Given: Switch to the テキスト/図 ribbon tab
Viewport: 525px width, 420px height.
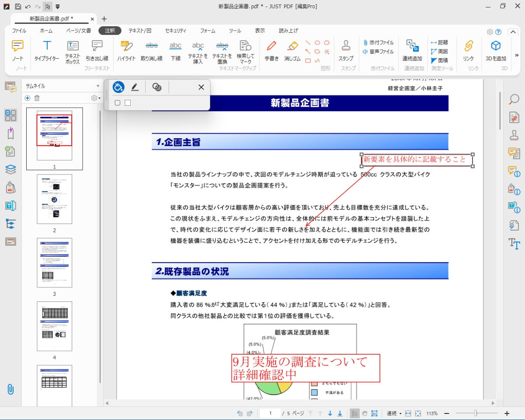Looking at the screenshot, I should pos(140,31).
